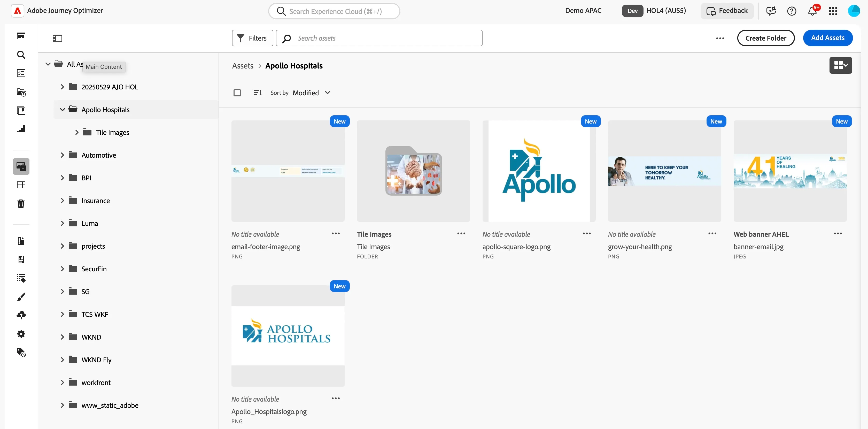Open the notifications bell icon

(x=812, y=11)
